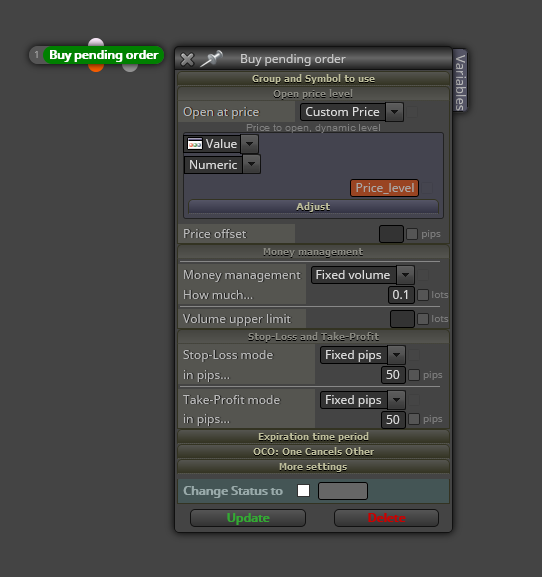Click the Change Status to value field
This screenshot has height=577, width=542.
point(343,491)
